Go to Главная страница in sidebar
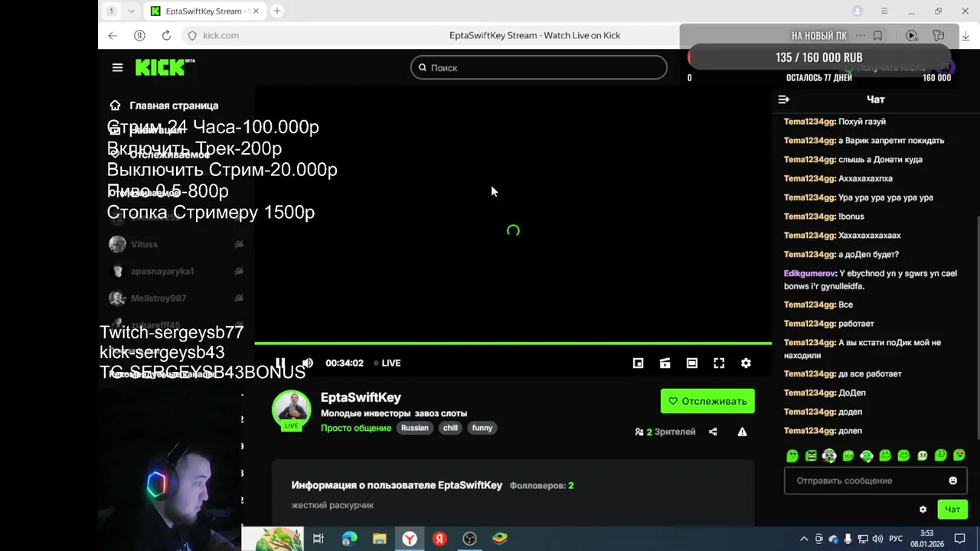This screenshot has width=980, height=551. coord(165,106)
